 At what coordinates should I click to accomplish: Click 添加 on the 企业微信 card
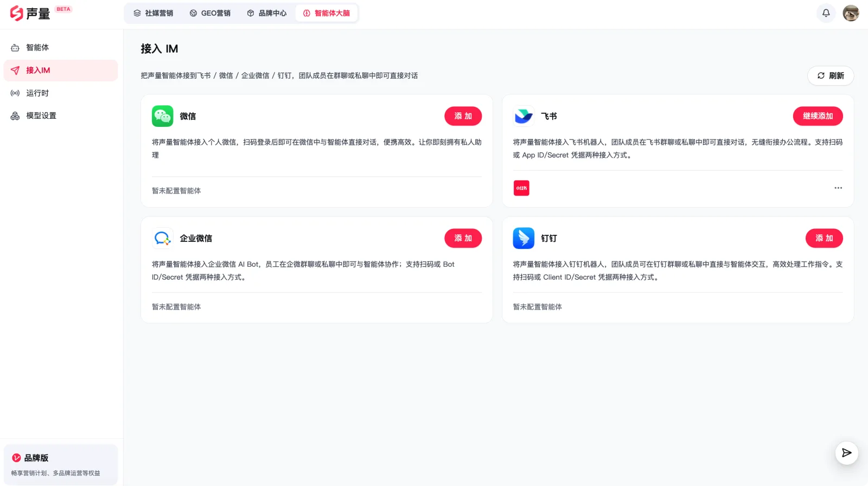click(463, 238)
